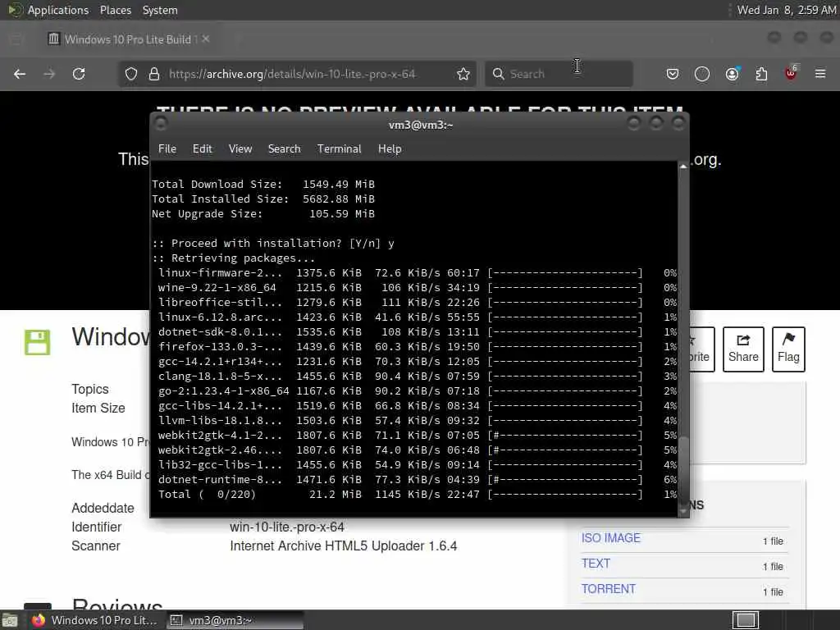The height and width of the screenshot is (630, 840).
Task: Select the Windows 10 Pro Lite Build tab
Action: click(x=127, y=39)
